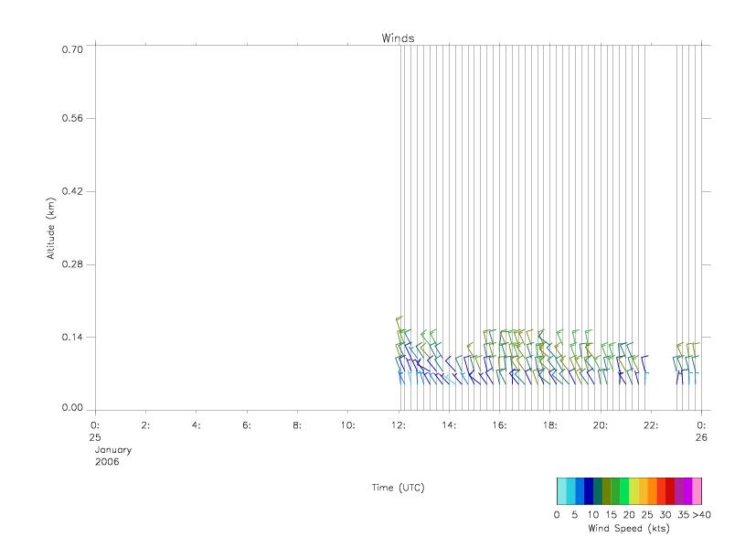756x559 pixels.
Task: Select the "10:" time tick label
Action: click(347, 425)
